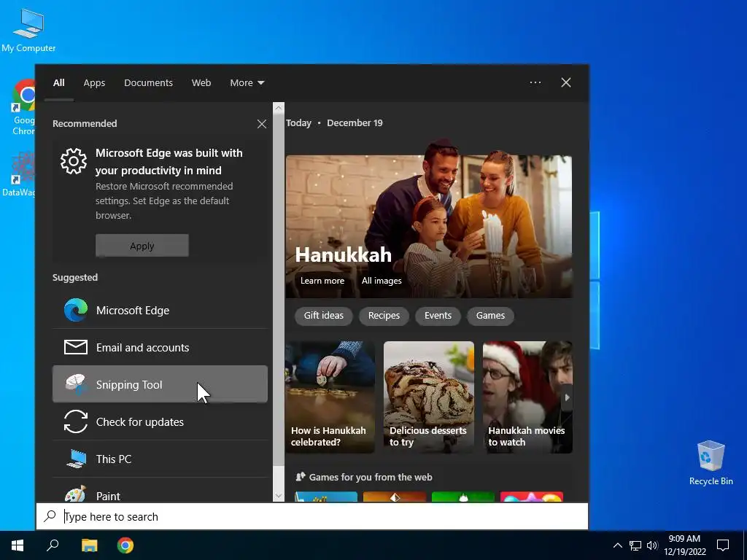Open Recycle Bin on the desktop
The width and height of the screenshot is (747, 560).
pyautogui.click(x=711, y=463)
